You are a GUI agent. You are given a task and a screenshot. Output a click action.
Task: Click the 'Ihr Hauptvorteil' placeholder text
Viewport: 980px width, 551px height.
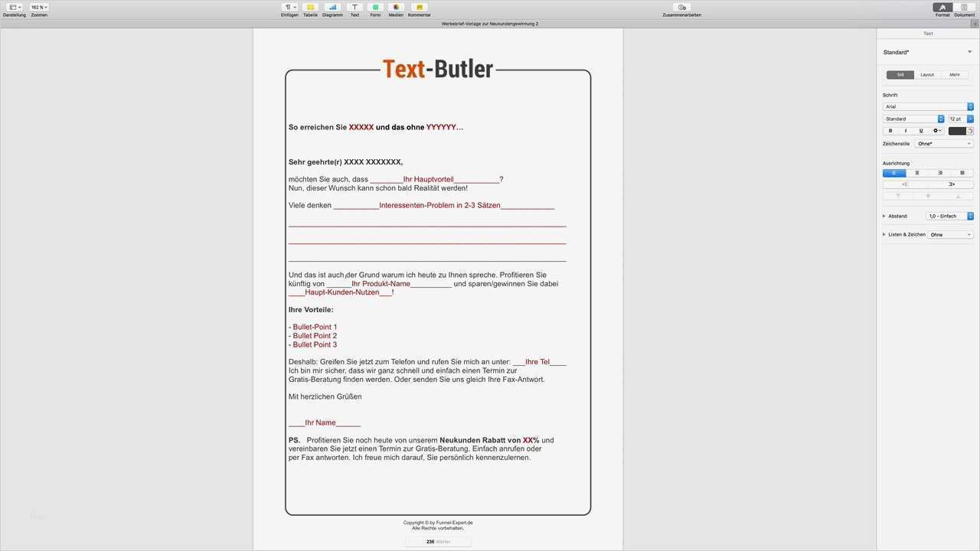(429, 179)
